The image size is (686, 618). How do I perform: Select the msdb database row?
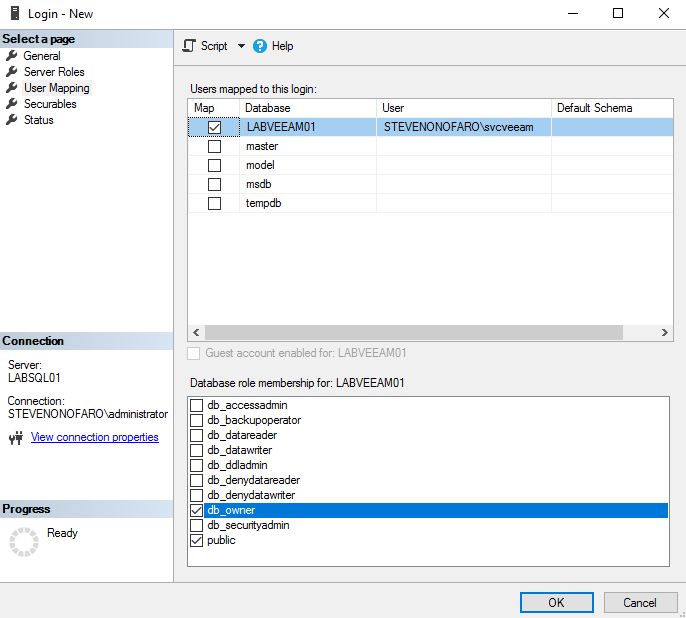(x=259, y=185)
